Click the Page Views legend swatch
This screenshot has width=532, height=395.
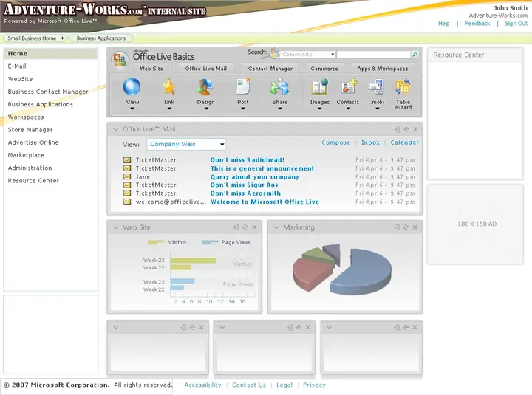[210, 242]
